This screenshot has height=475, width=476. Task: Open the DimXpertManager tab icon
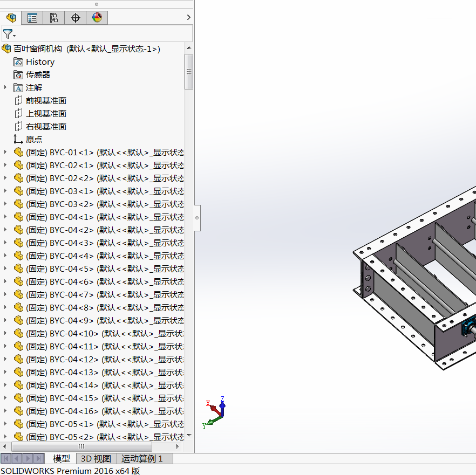(x=76, y=18)
